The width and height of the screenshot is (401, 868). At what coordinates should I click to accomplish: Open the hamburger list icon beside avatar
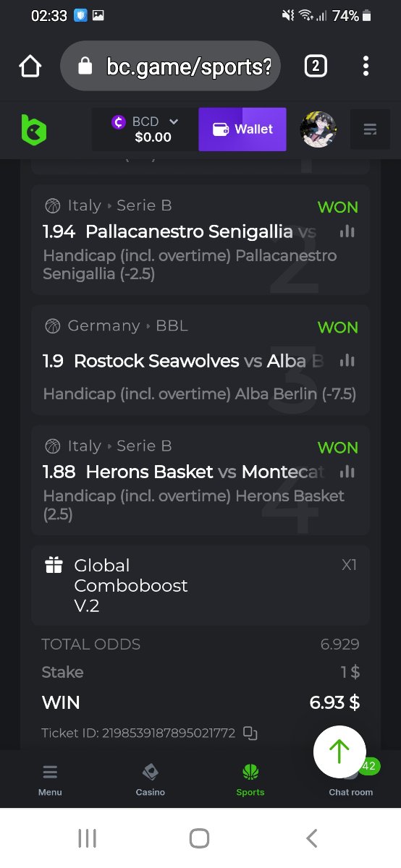point(370,129)
